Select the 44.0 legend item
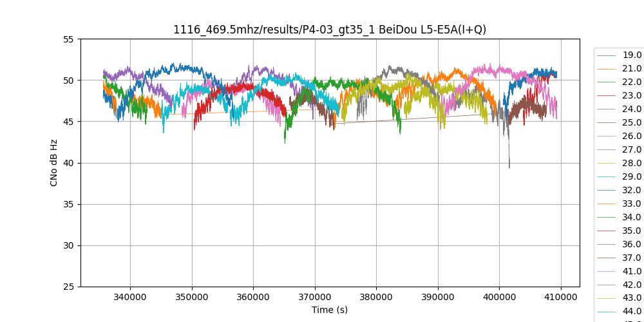 (632, 312)
